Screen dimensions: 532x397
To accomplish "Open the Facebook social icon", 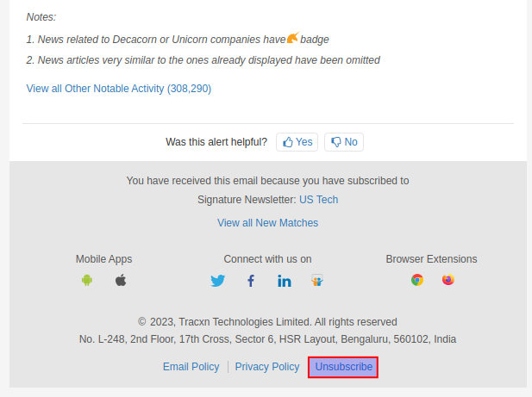I will (251, 281).
